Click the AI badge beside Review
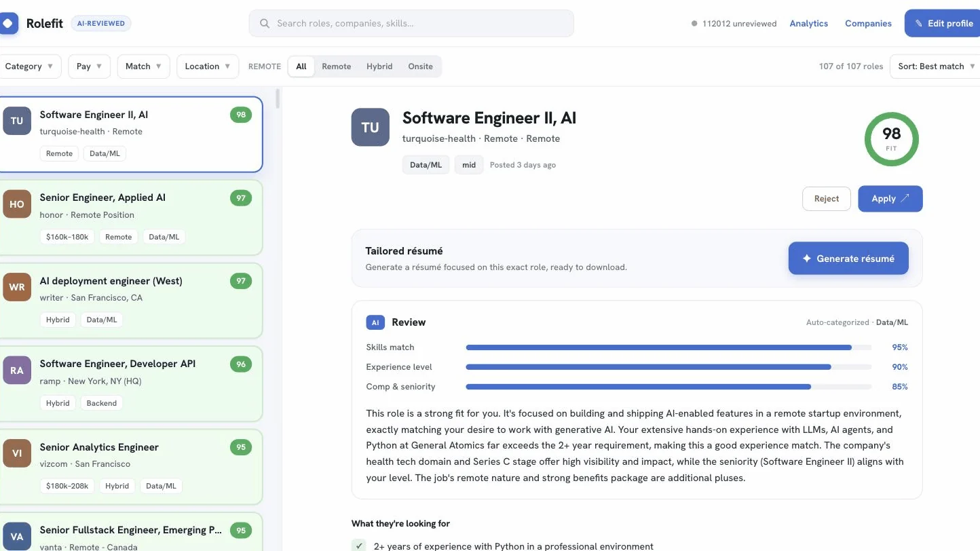 tap(375, 322)
